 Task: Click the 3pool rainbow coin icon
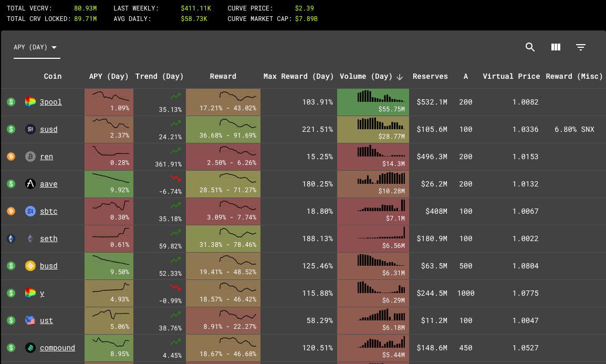[30, 102]
